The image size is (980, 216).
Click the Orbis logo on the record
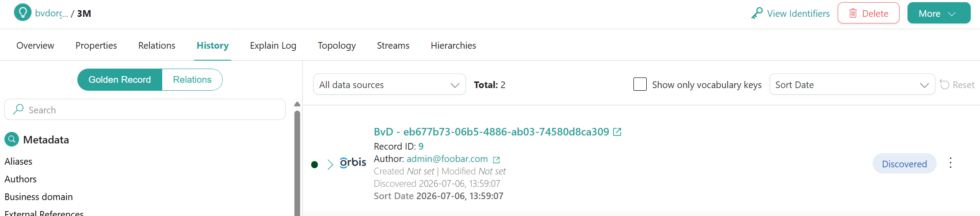coord(353,163)
